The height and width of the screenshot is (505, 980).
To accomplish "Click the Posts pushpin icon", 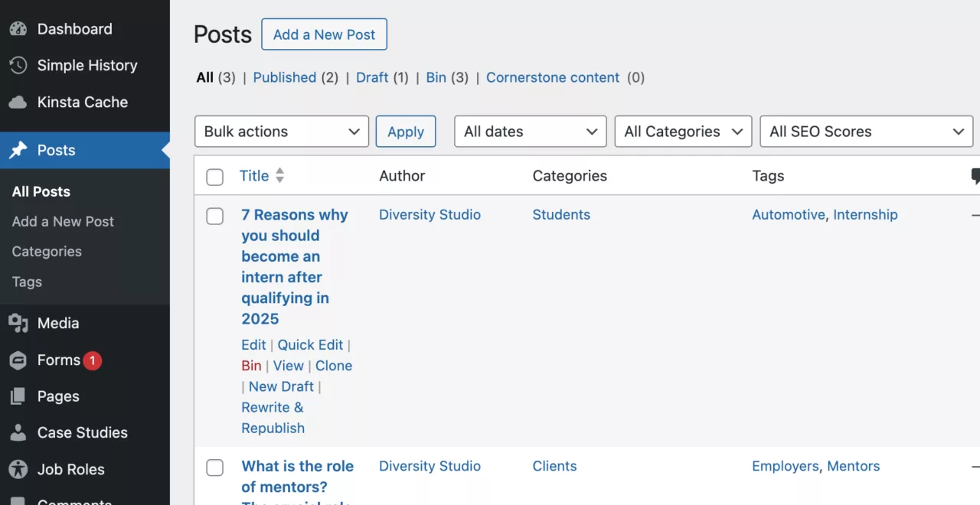I will [x=18, y=151].
